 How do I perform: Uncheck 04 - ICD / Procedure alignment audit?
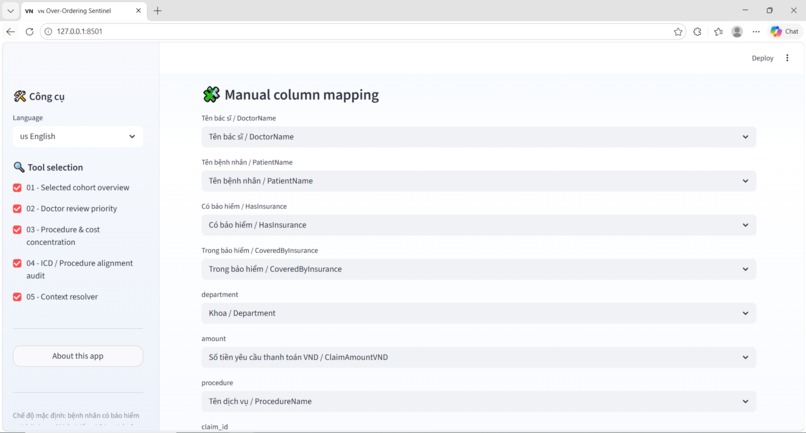(x=17, y=263)
